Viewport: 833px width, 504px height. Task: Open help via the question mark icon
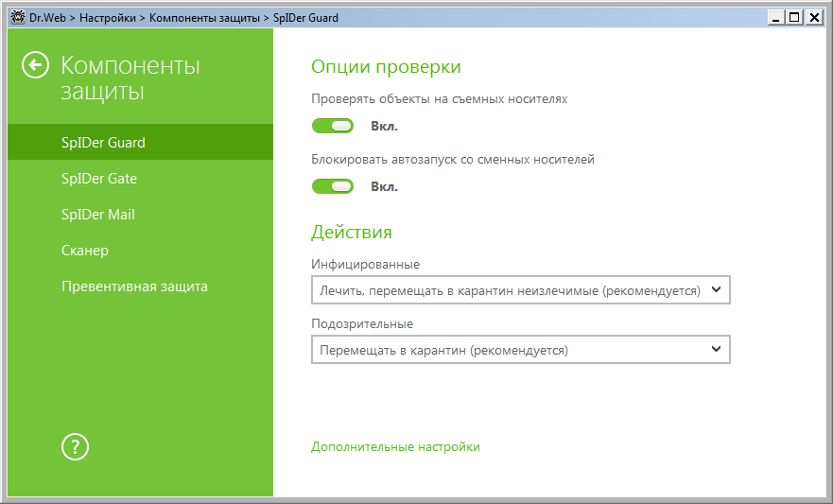75,447
